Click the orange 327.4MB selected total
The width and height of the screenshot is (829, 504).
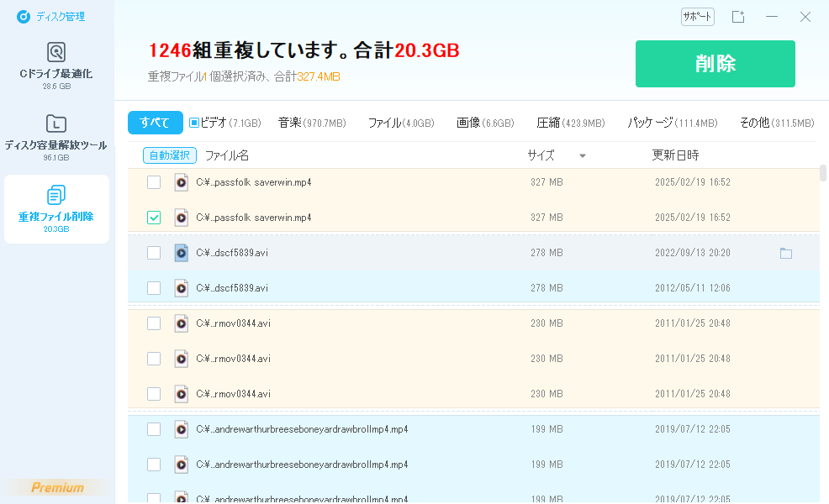(x=319, y=77)
